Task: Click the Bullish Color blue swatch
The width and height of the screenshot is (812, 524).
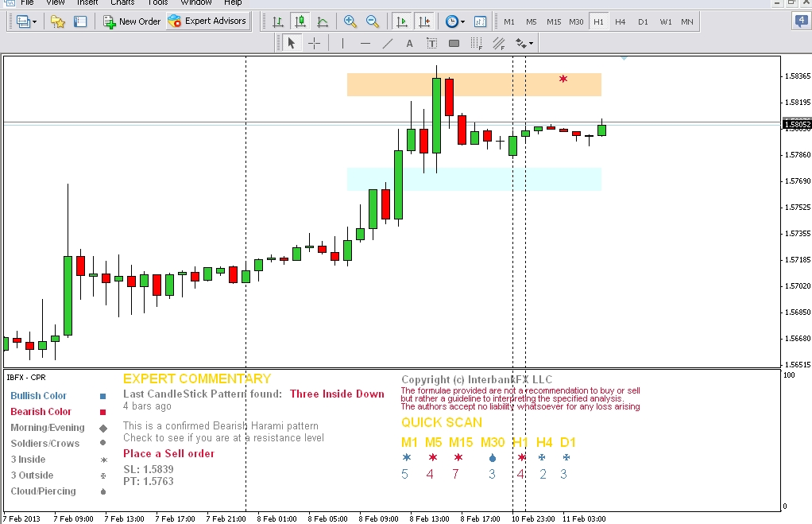Action: [102, 396]
